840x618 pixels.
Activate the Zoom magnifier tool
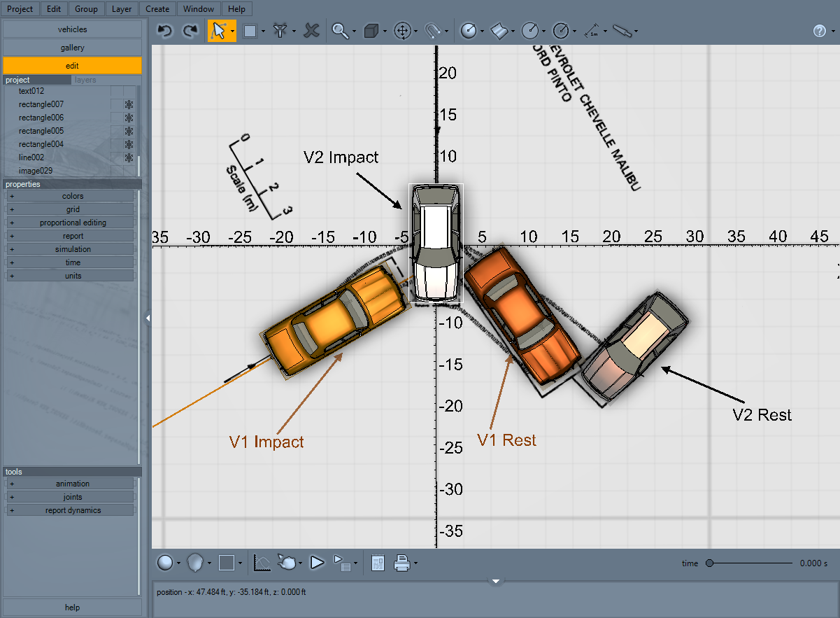[x=340, y=30]
